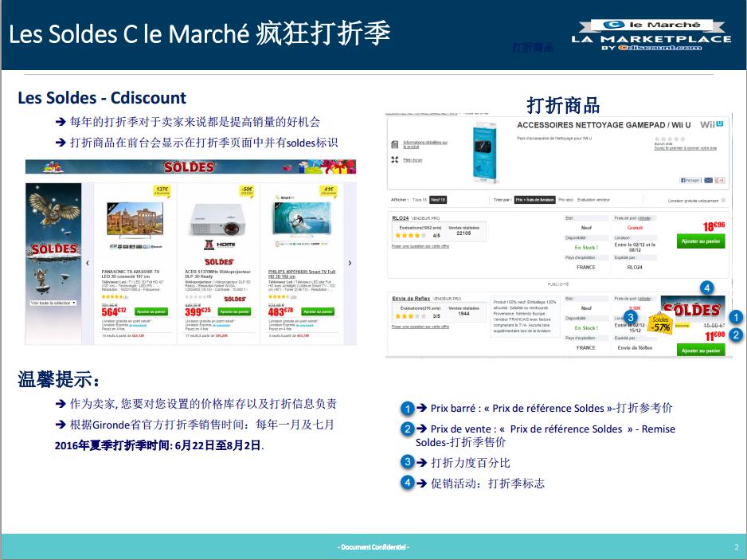Click 'Poser une question' under RLO24 offer
The height and width of the screenshot is (560, 747).
coord(420,246)
